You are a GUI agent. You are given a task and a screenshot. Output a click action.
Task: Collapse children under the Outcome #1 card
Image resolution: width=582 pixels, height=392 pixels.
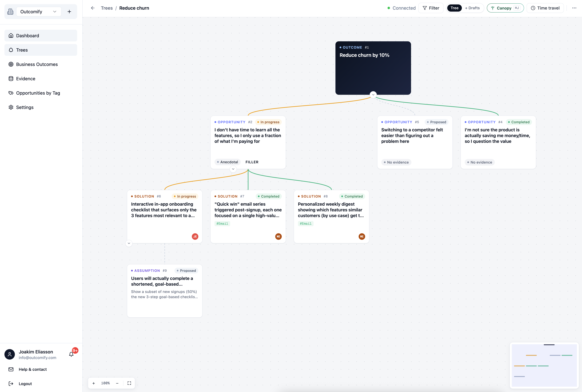373,94
